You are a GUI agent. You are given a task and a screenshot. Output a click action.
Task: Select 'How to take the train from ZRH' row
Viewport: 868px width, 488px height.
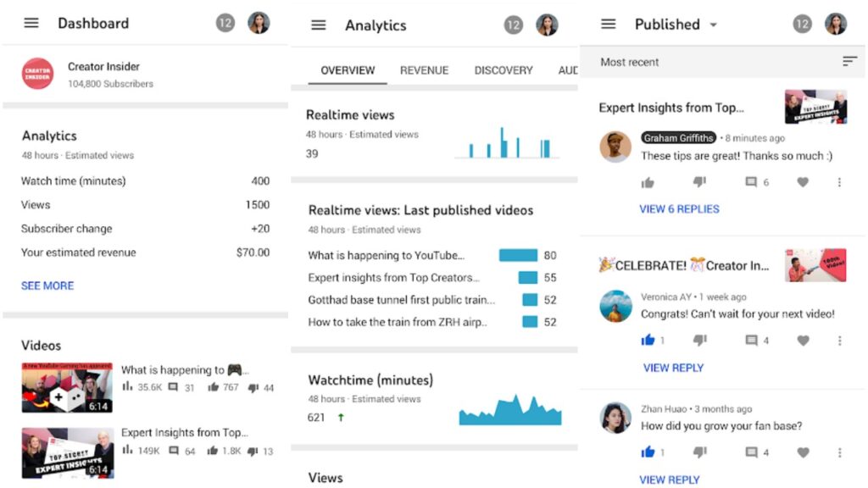[x=433, y=322]
